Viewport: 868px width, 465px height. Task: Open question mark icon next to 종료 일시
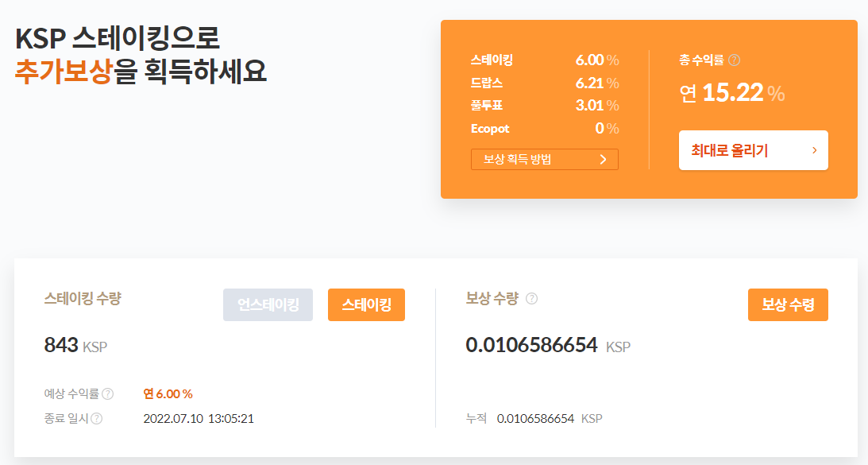pyautogui.click(x=96, y=418)
